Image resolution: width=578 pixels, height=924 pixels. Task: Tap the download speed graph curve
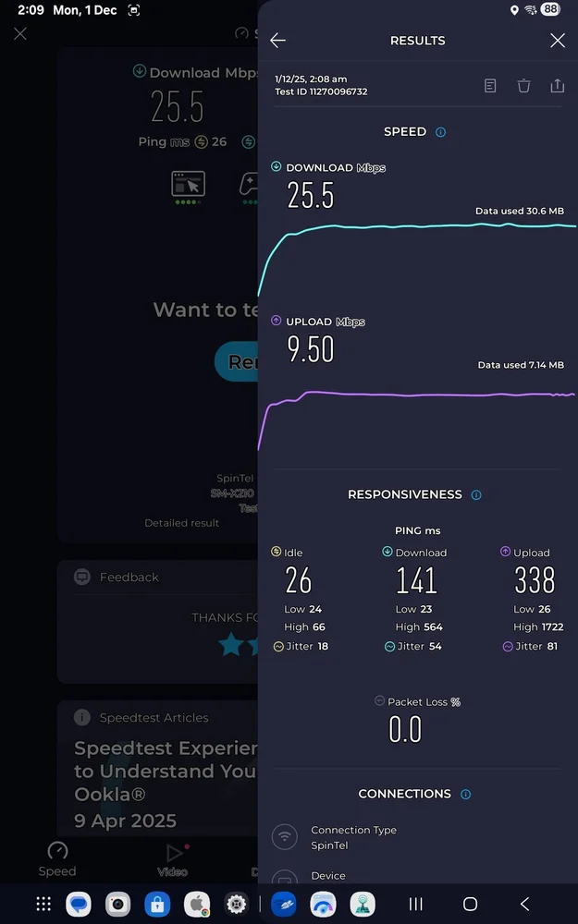pyautogui.click(x=416, y=226)
